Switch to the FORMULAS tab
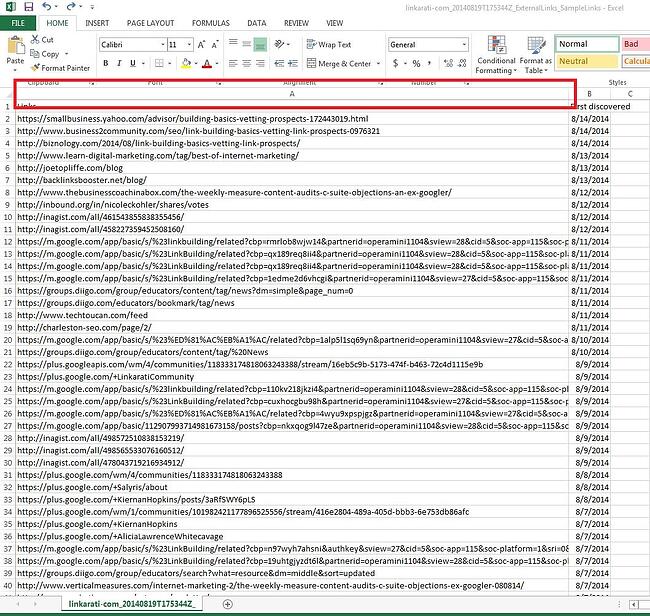This screenshot has width=650, height=616. (x=211, y=23)
